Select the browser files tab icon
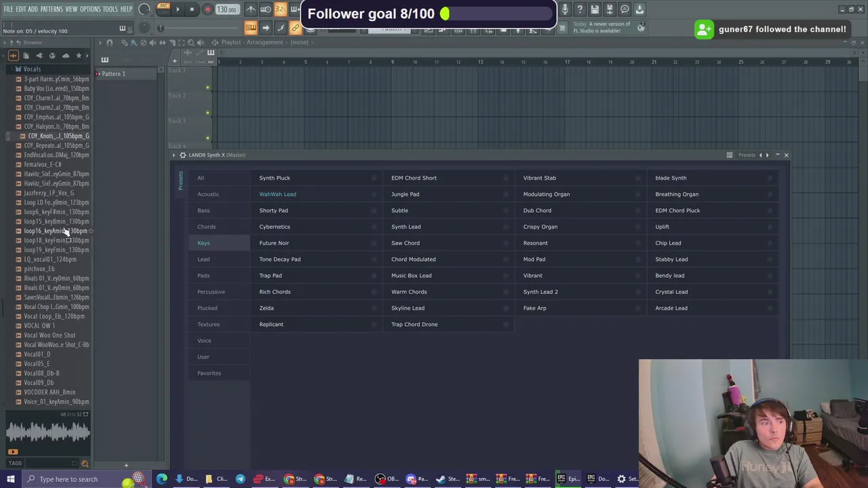 (x=26, y=56)
